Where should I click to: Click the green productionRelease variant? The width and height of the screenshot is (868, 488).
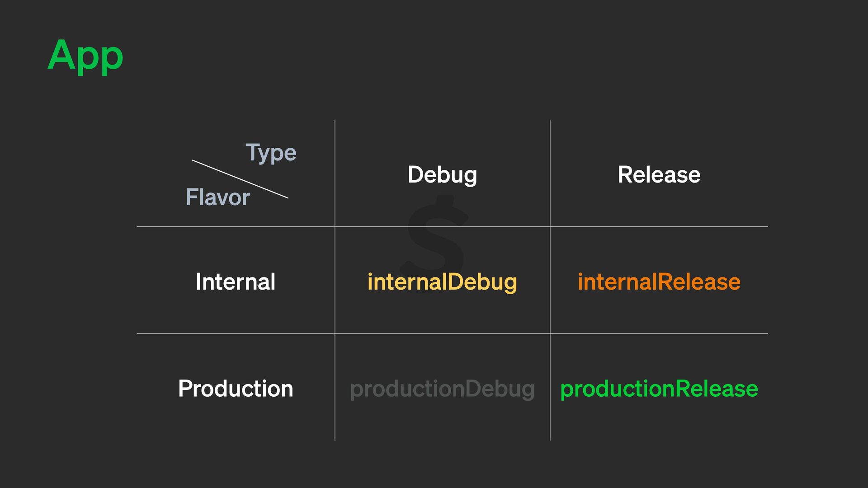[x=659, y=389]
